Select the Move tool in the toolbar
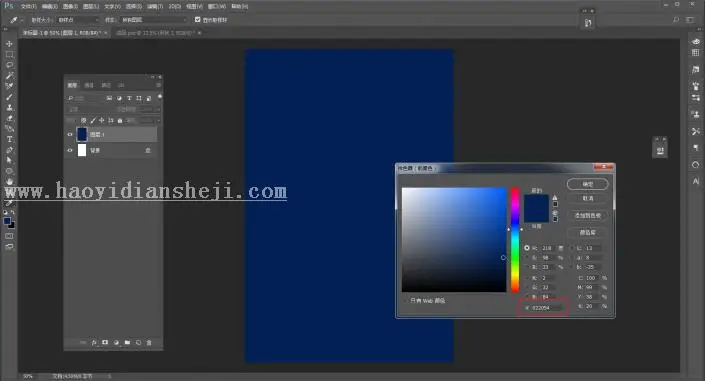The height and width of the screenshot is (381, 705). [9, 44]
